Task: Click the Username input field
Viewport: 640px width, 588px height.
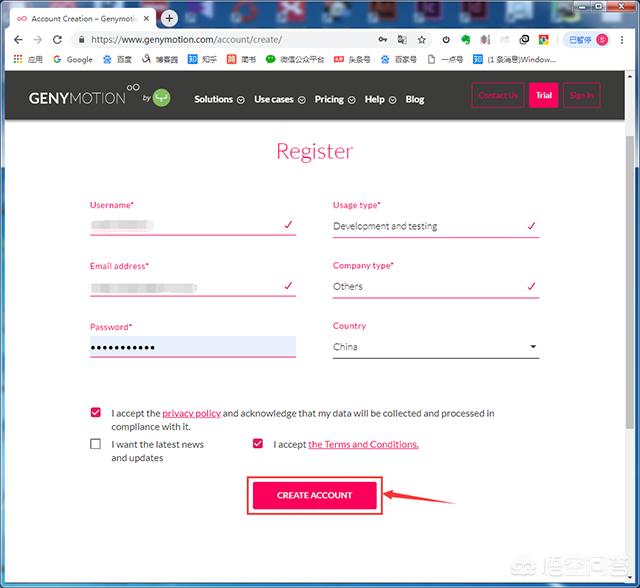Action: (193, 225)
